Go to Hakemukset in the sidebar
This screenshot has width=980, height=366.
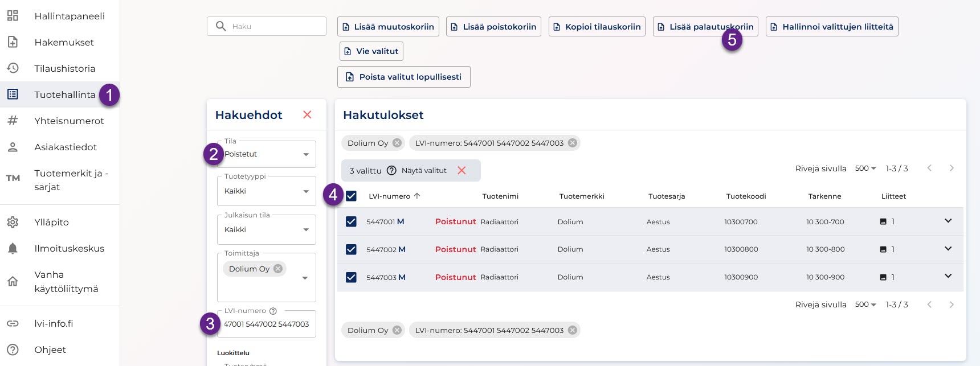[x=64, y=42]
